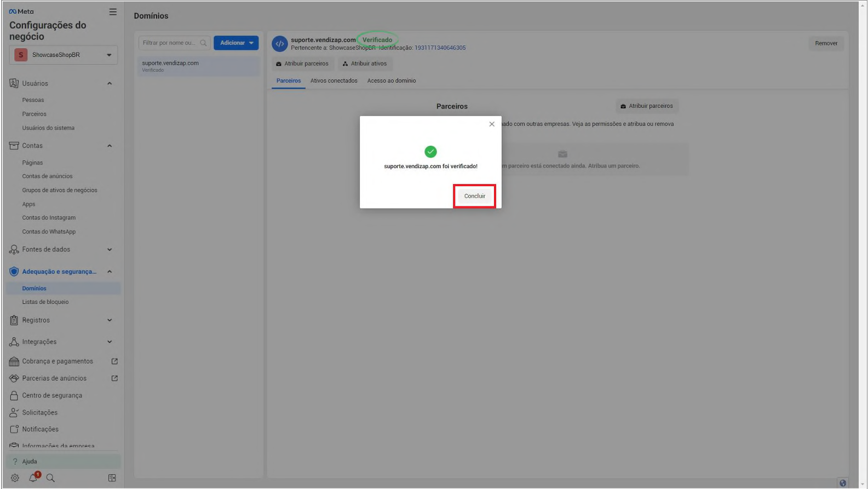The width and height of the screenshot is (868, 489).
Task: Click the Concluir button in the dialog
Action: click(474, 196)
